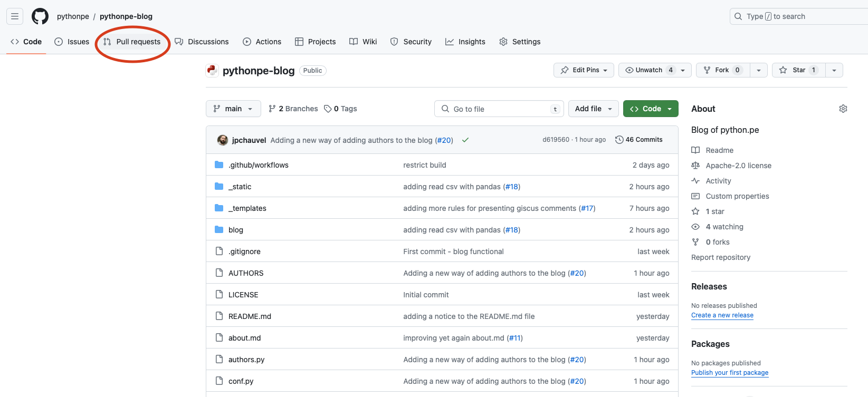The image size is (868, 397).
Task: View the 2 Branches link
Action: tap(293, 109)
